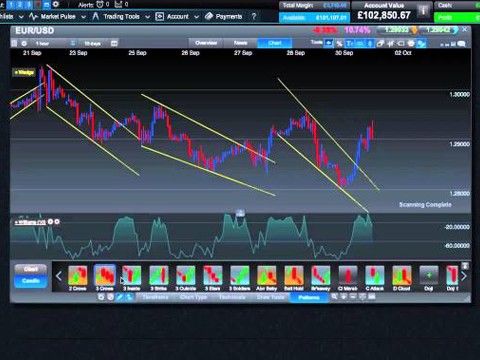Screen dimensions: 480x360
Task: Click the EUR/USD buy price button
Action: click(439, 30)
